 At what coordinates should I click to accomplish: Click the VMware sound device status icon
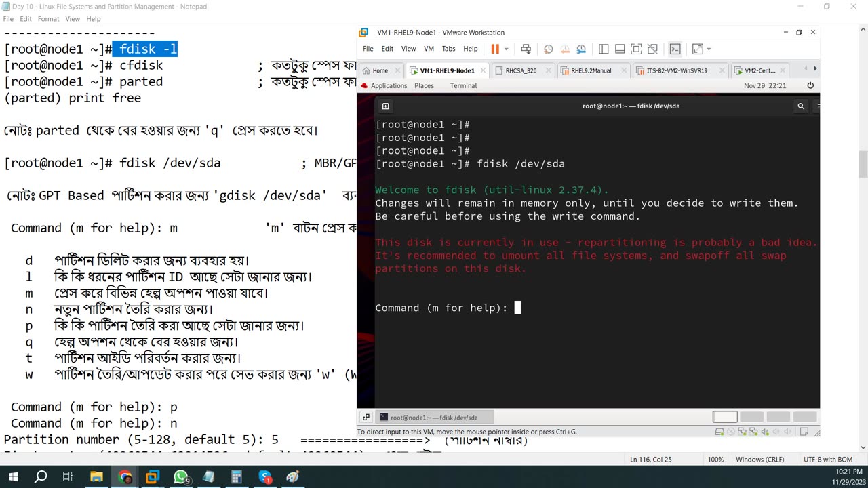(x=765, y=432)
